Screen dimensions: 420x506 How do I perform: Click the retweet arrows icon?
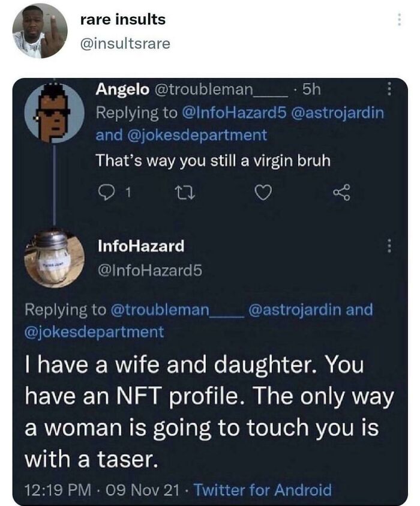179,193
